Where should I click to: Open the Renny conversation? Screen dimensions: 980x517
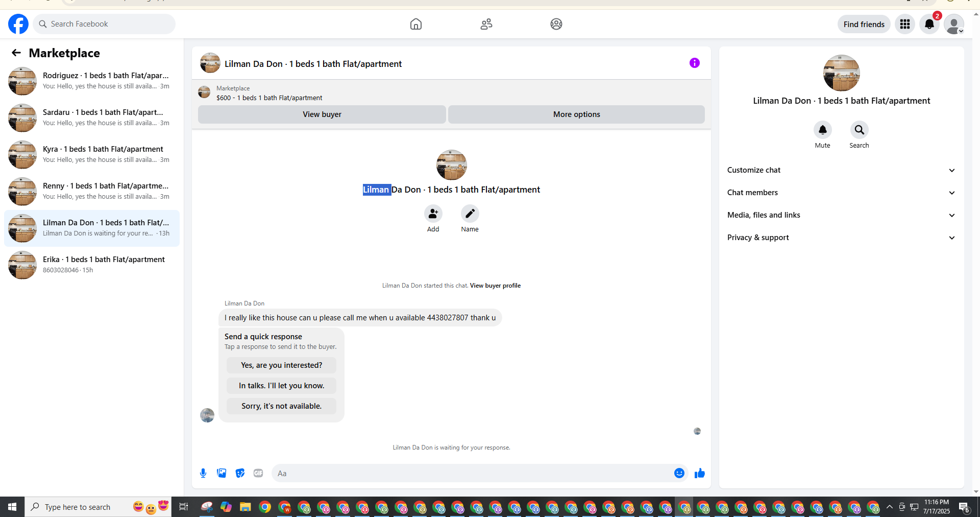[92, 192]
